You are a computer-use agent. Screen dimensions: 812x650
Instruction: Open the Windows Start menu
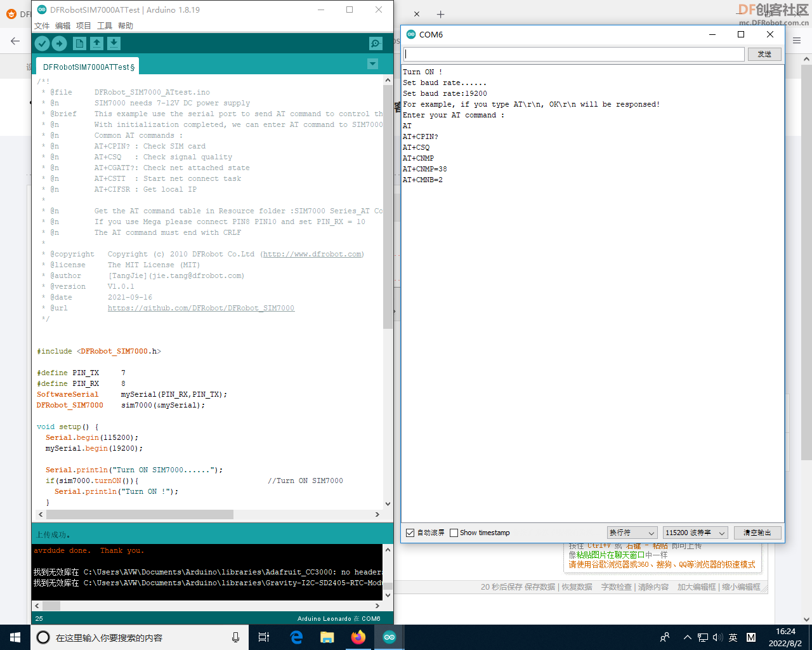(15, 637)
